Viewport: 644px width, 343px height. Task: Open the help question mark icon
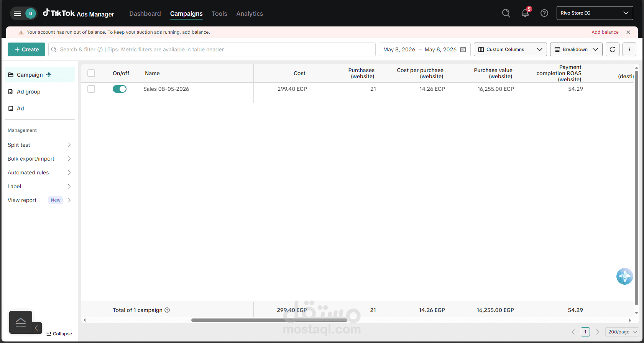[544, 13]
